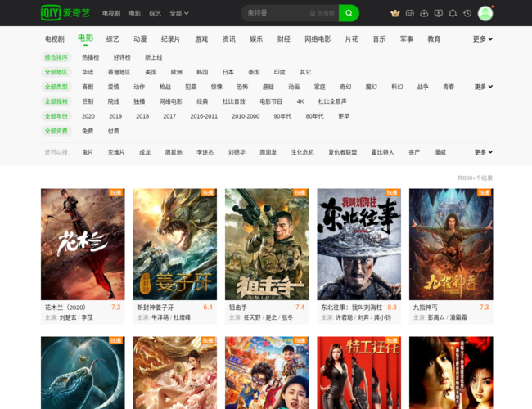This screenshot has width=532, height=409.
Task: Open the 姜子牙 movie poster
Action: tap(174, 245)
